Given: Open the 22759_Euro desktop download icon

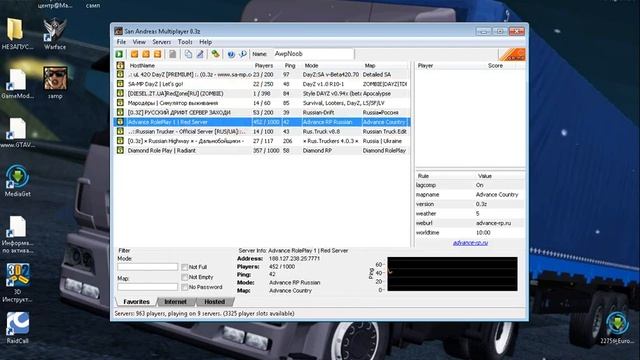Looking at the screenshot, I should pyautogui.click(x=617, y=328).
